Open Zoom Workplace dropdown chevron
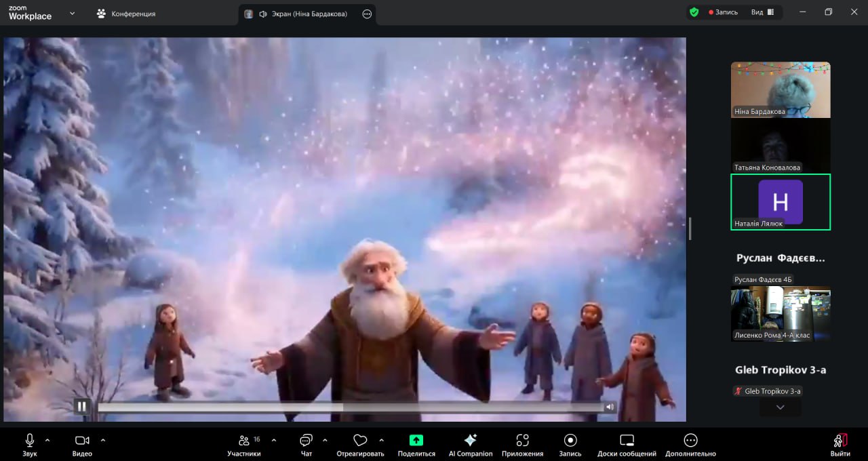The width and height of the screenshot is (868, 461). pyautogui.click(x=73, y=13)
